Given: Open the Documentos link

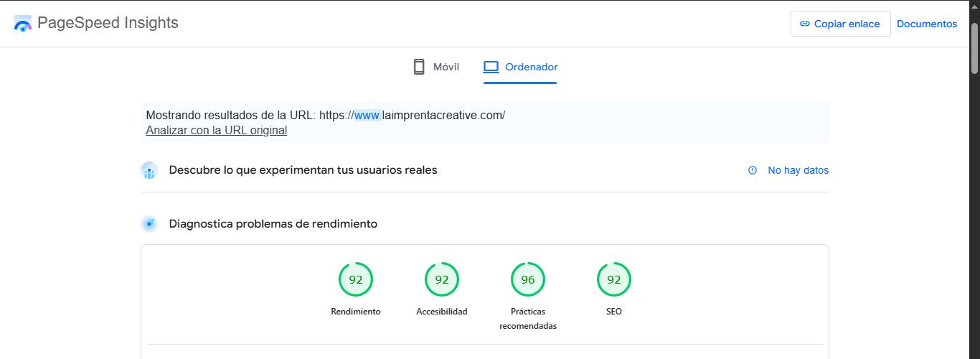Looking at the screenshot, I should coord(927,24).
